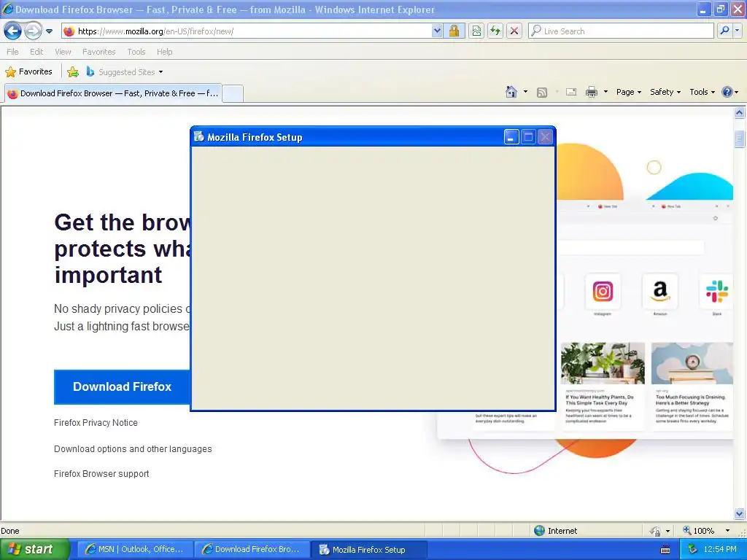Click the 12:54 PM system clock

(x=720, y=549)
